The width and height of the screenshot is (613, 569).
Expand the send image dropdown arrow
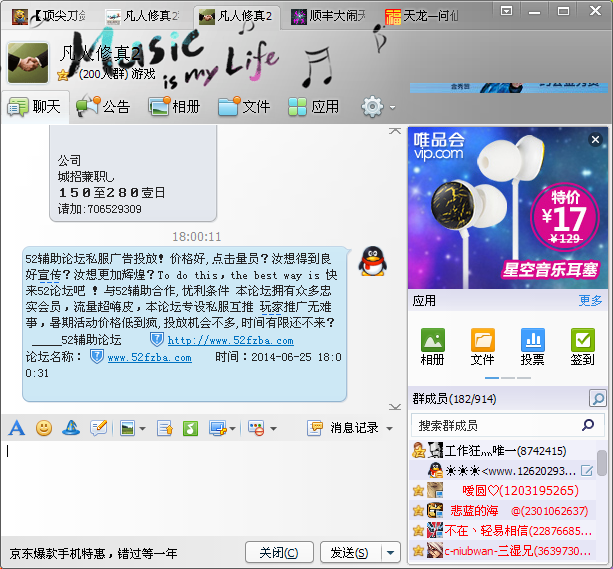click(x=143, y=429)
